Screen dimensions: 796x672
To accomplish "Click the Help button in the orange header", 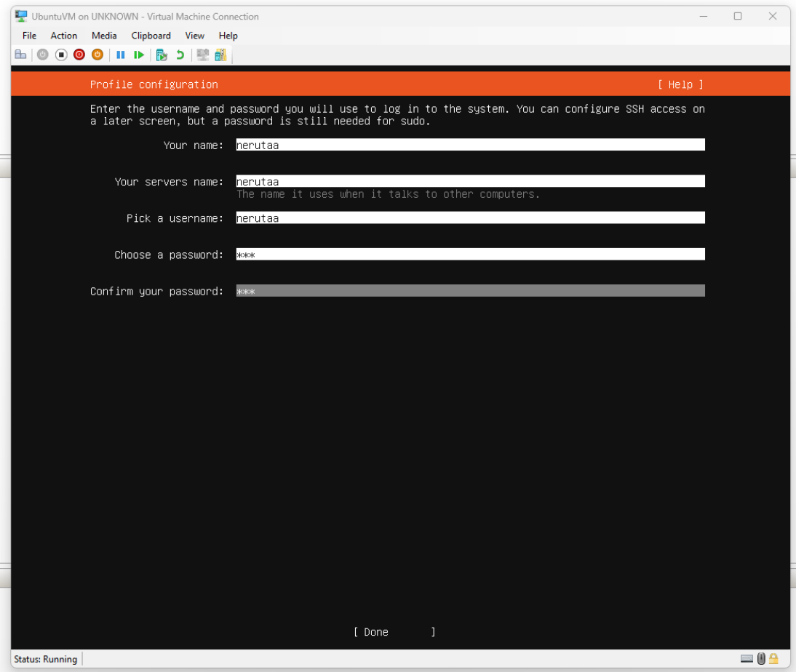I will click(x=680, y=84).
